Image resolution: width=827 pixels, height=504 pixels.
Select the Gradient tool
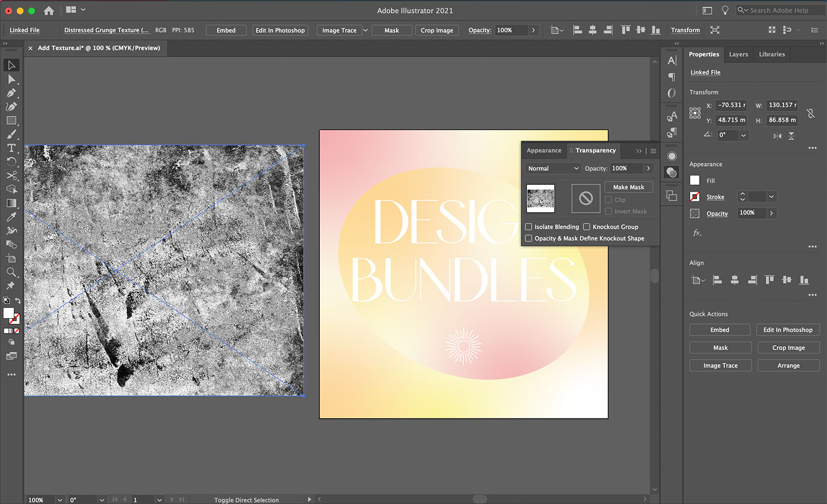(11, 203)
